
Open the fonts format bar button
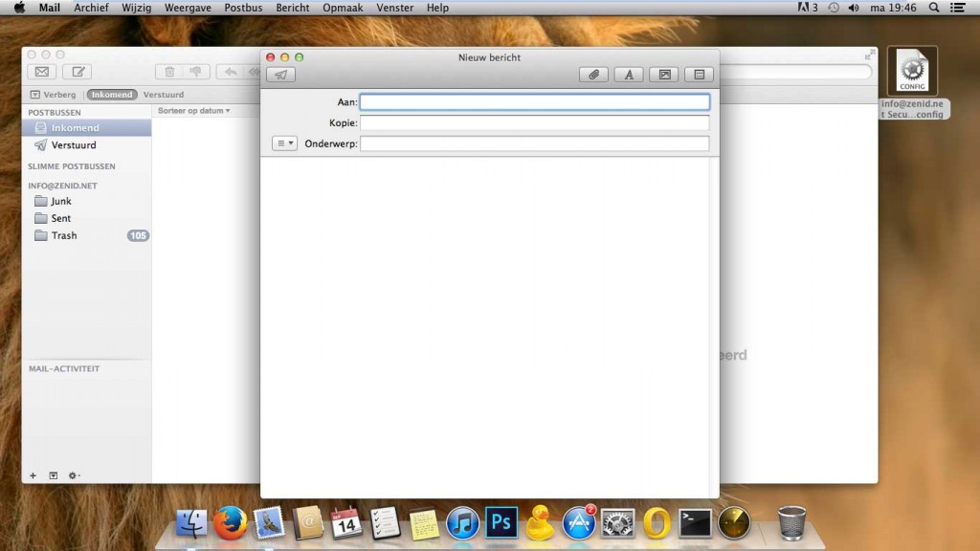pos(629,75)
